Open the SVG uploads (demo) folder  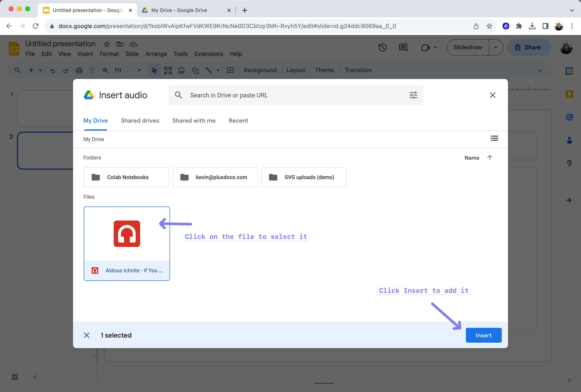click(x=303, y=177)
